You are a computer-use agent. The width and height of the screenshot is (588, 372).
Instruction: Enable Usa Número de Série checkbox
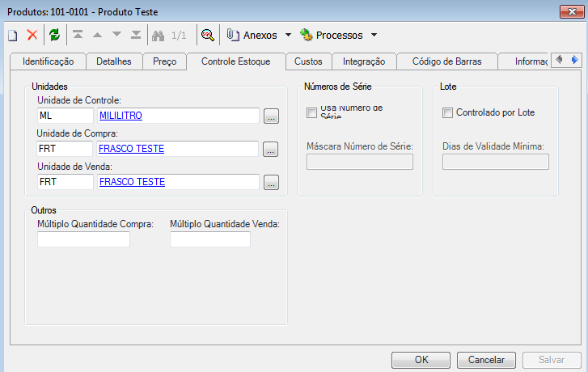[x=311, y=112]
